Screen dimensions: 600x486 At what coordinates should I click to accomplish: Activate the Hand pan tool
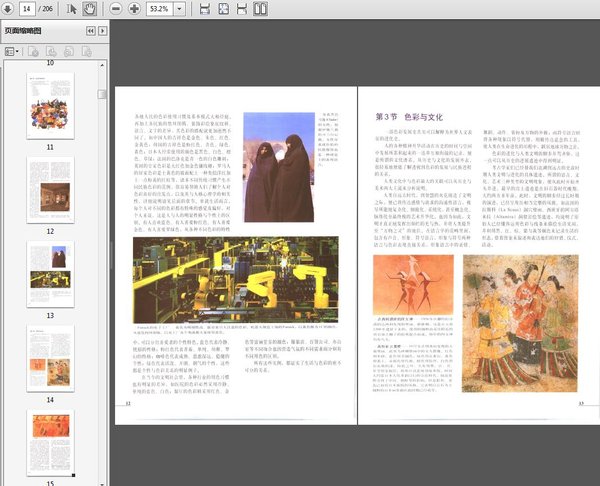tap(89, 9)
